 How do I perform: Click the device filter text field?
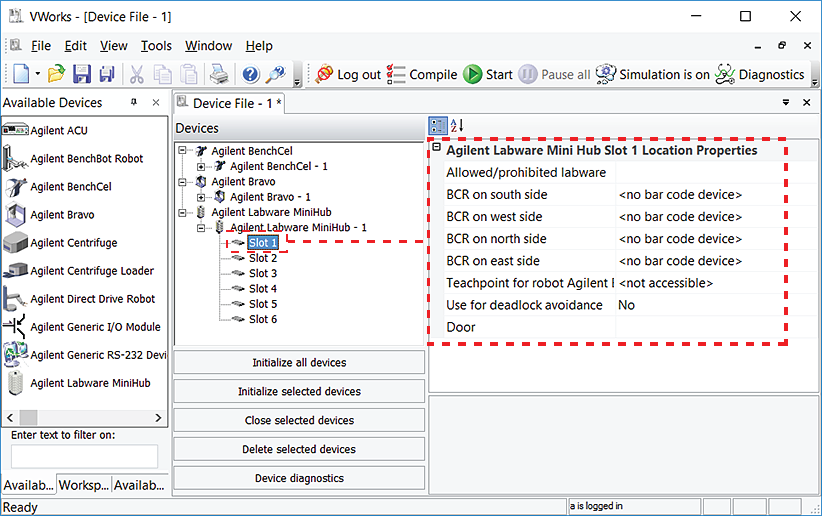pos(85,456)
